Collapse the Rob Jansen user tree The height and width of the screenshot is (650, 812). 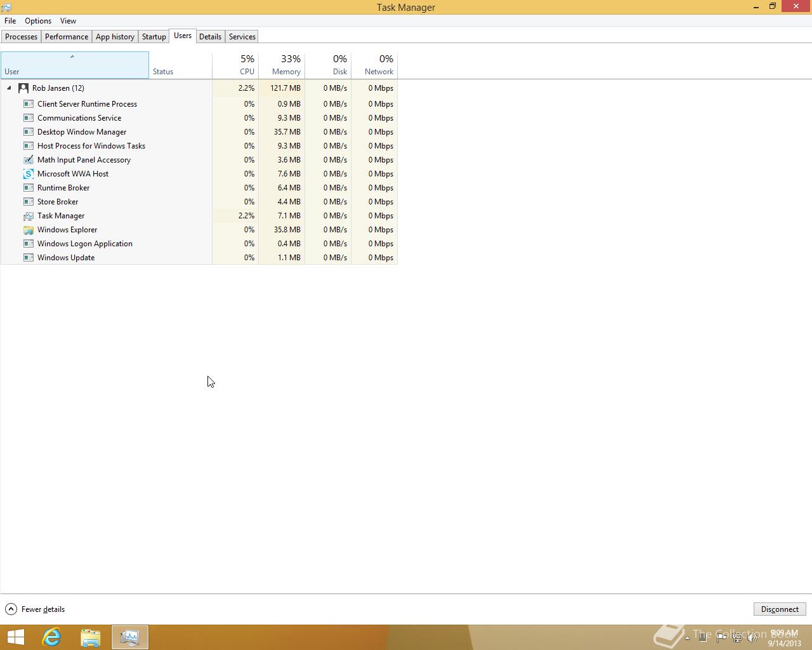(x=9, y=88)
